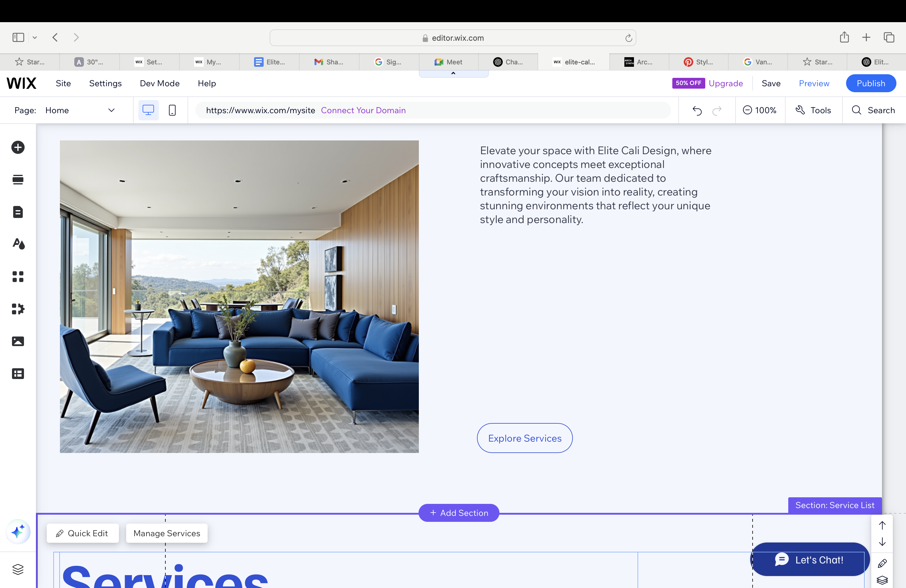Open the Tools menu
Image resolution: width=906 pixels, height=588 pixels.
pos(813,110)
